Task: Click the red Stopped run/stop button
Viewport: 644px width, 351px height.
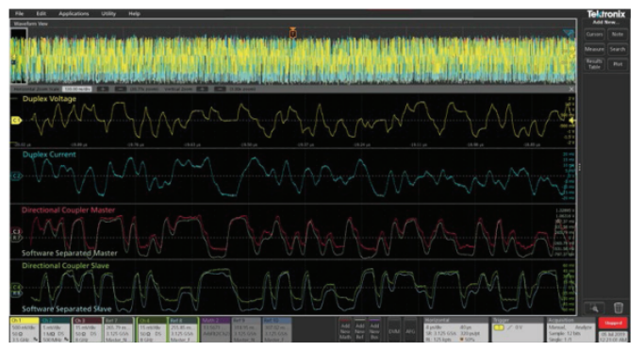Action: coord(613,323)
